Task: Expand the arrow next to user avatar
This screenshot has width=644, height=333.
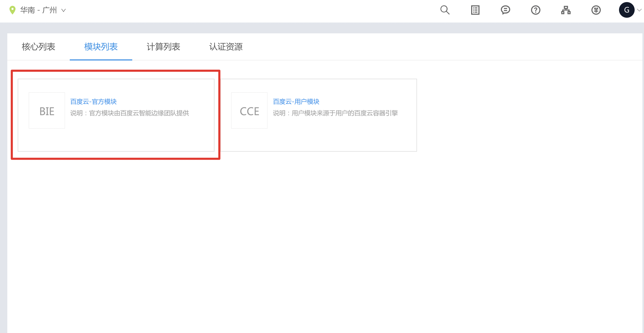Action: (x=639, y=10)
